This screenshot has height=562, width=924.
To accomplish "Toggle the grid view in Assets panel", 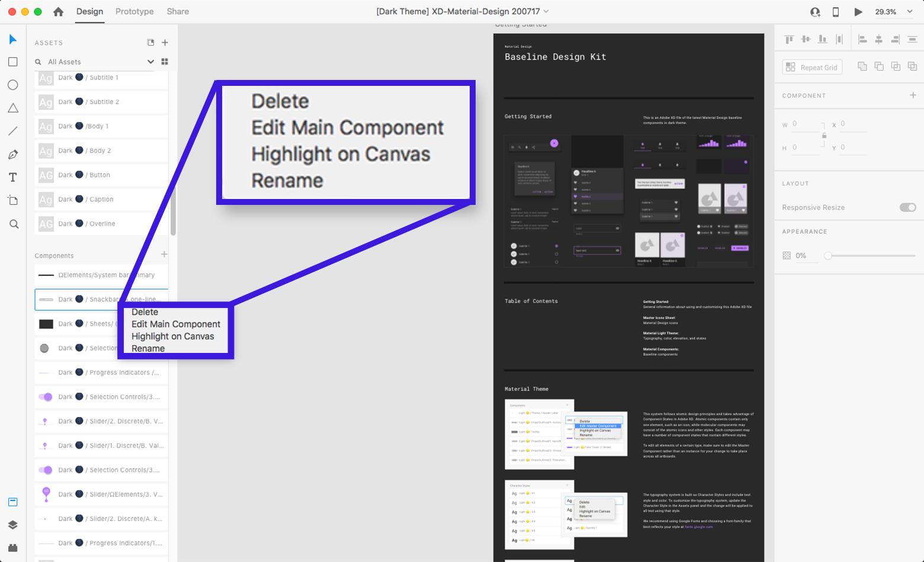I will pyautogui.click(x=165, y=62).
